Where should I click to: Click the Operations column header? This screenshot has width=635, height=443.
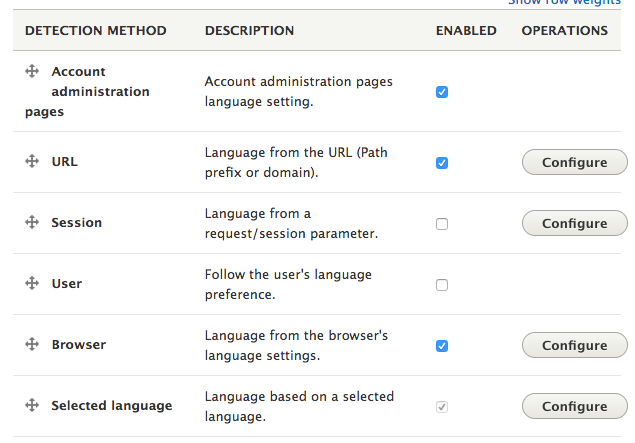pos(564,31)
